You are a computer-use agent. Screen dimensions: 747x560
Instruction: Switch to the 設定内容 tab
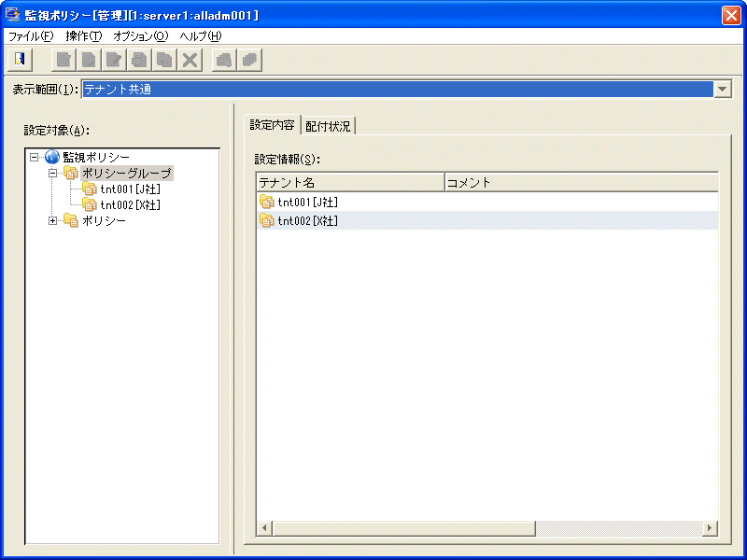[272, 125]
